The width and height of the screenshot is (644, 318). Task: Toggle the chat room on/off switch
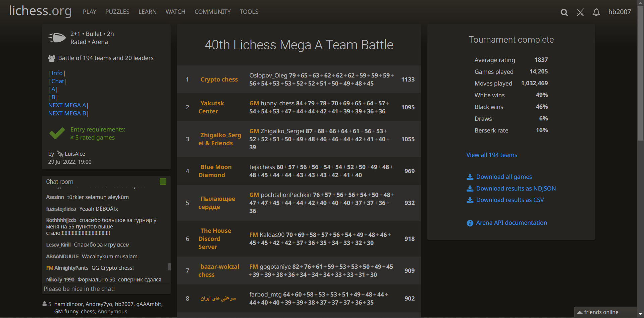point(163,181)
